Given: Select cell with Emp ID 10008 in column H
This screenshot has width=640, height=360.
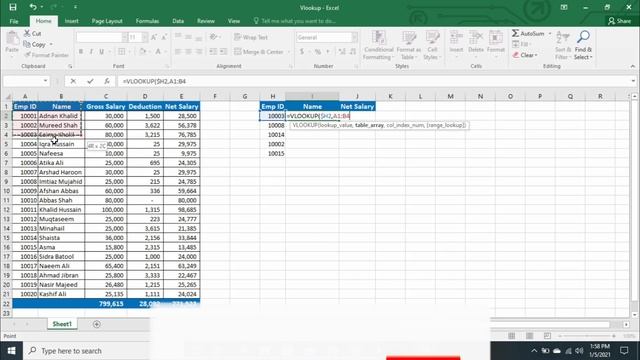Looking at the screenshot, I should (273, 125).
